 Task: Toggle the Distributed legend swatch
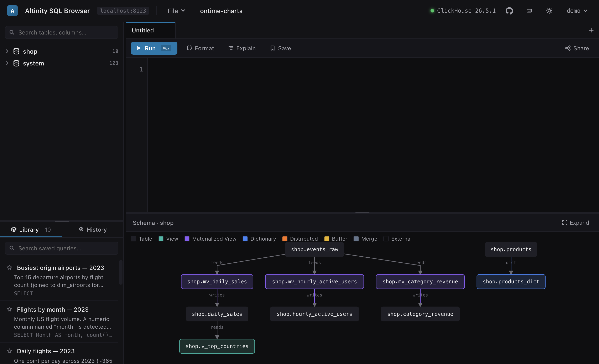coord(285,239)
